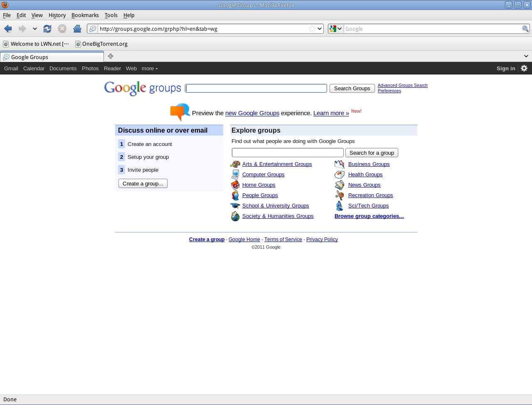Viewport: 532px width, 405px height.
Task: Open the File menu
Action: click(x=7, y=15)
